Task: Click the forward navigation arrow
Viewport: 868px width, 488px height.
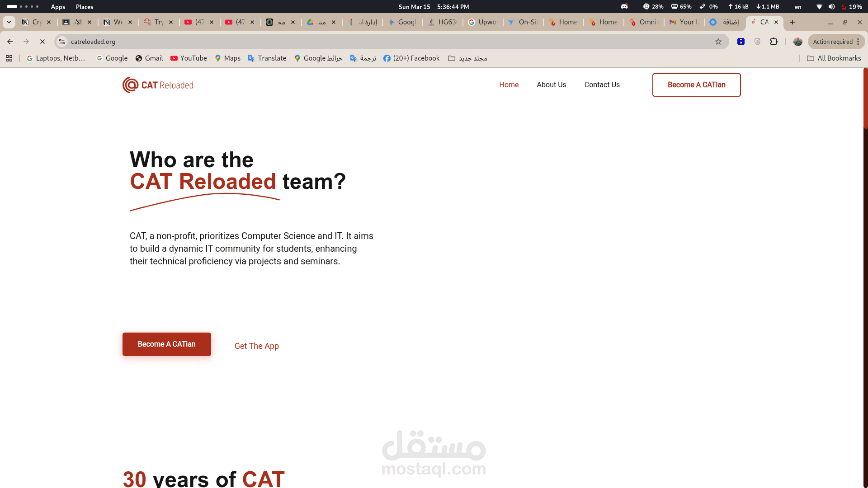Action: click(26, 42)
